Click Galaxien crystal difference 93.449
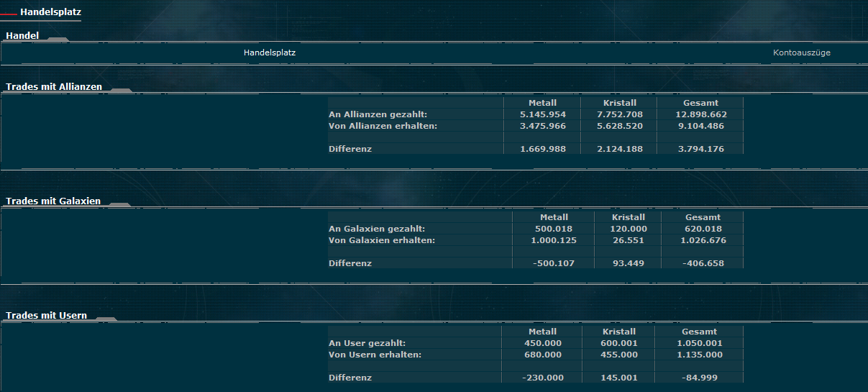Viewport: 868px width, 392px height. [629, 263]
